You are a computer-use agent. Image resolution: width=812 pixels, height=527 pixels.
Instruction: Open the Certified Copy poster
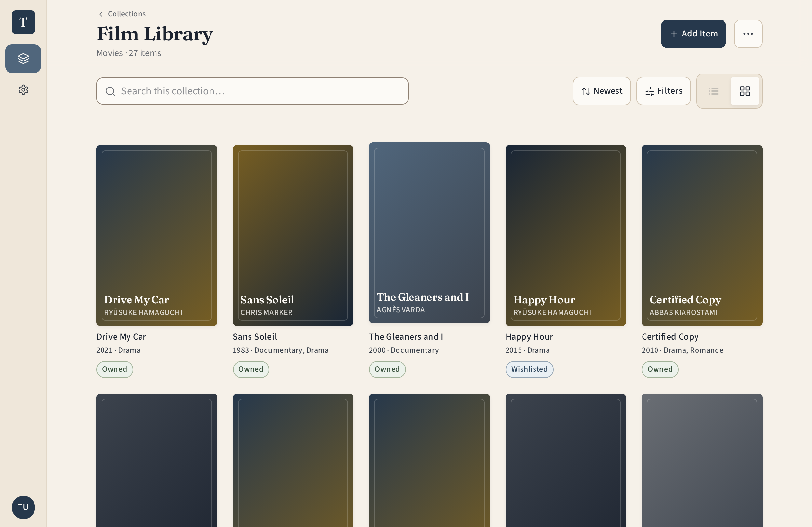point(702,235)
